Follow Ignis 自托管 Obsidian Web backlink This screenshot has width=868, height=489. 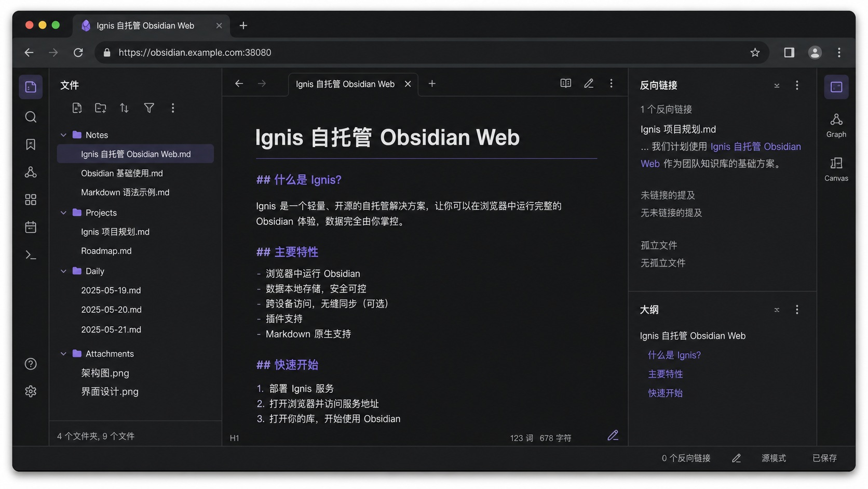click(755, 147)
